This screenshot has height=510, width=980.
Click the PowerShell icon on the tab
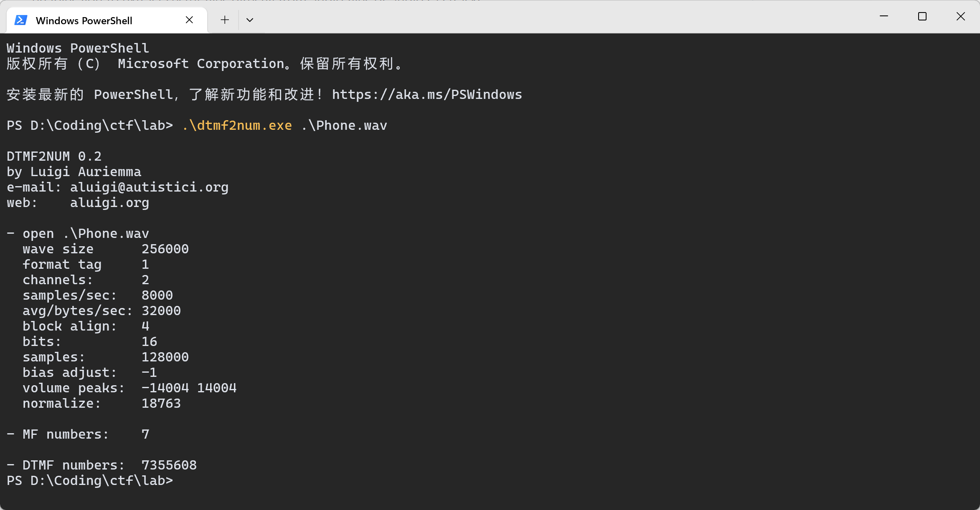click(x=20, y=19)
